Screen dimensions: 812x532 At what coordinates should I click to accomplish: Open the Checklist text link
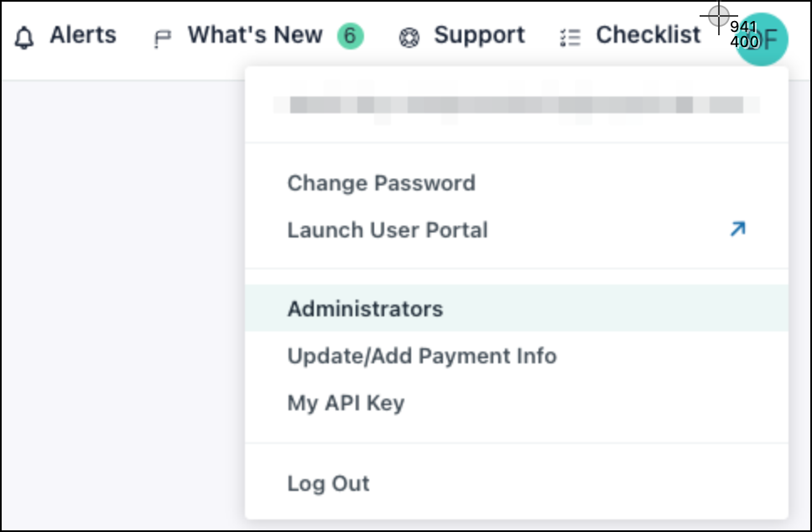click(648, 35)
